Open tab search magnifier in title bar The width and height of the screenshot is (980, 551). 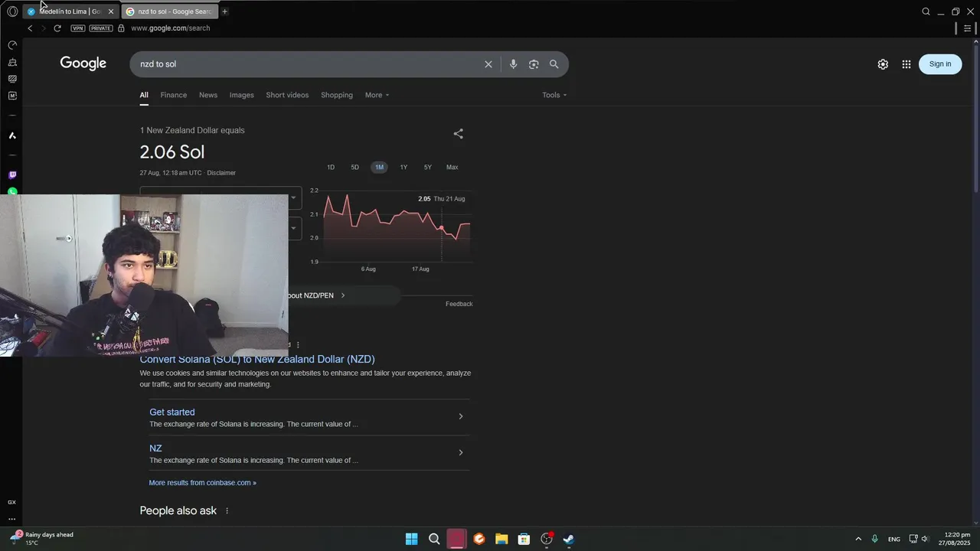click(x=926, y=11)
